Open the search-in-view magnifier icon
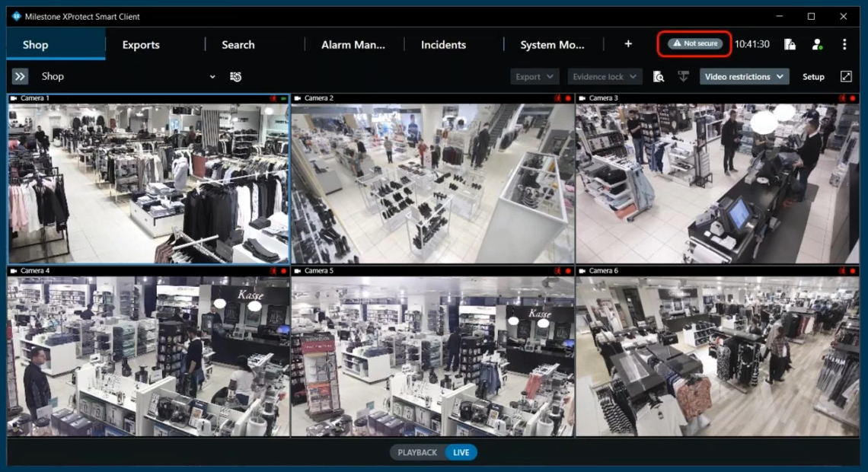The image size is (868, 472). pyautogui.click(x=659, y=77)
